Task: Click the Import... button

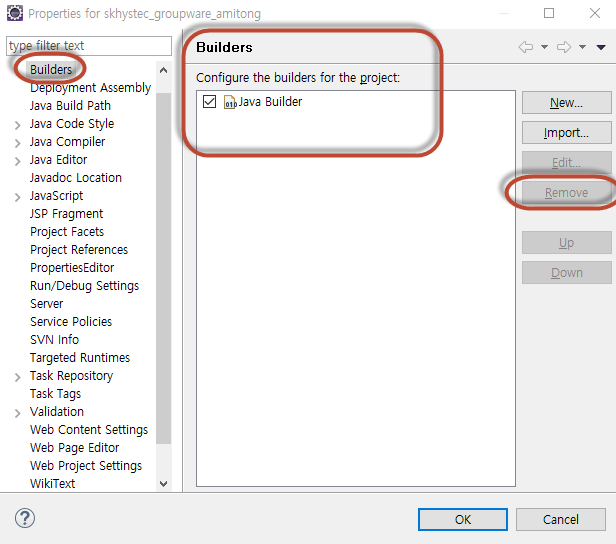Action: click(x=566, y=133)
